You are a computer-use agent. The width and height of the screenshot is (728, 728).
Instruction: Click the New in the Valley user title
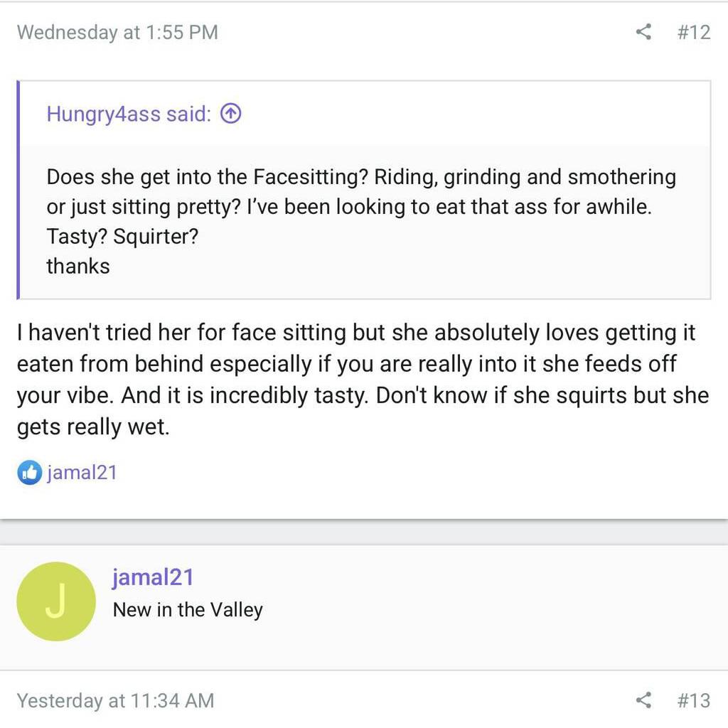[188, 610]
